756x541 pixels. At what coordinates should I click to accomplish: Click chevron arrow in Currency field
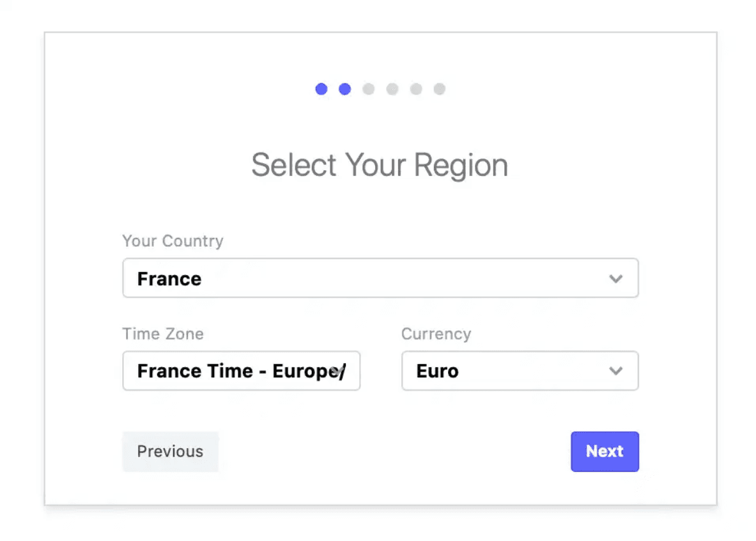[x=615, y=371]
